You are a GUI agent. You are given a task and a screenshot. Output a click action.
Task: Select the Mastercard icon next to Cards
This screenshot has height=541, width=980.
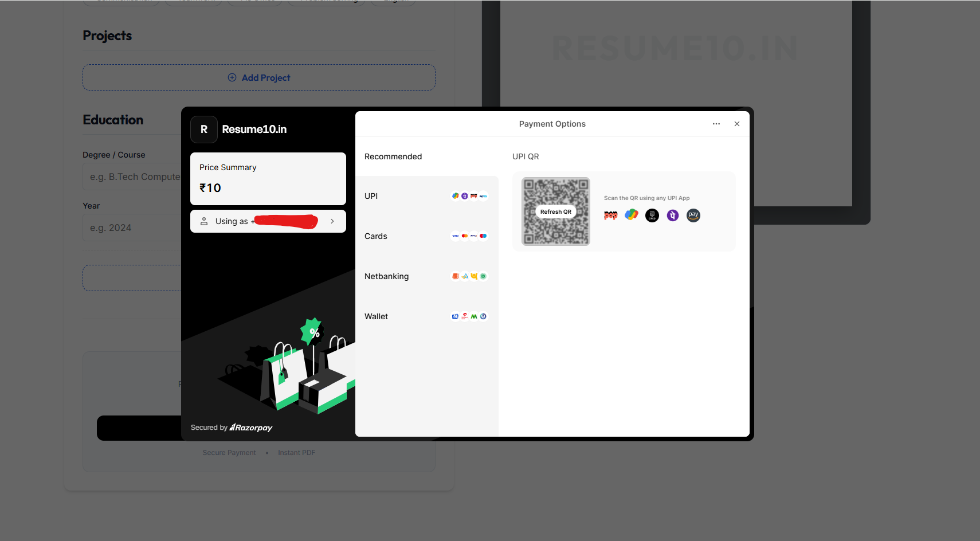coord(465,236)
